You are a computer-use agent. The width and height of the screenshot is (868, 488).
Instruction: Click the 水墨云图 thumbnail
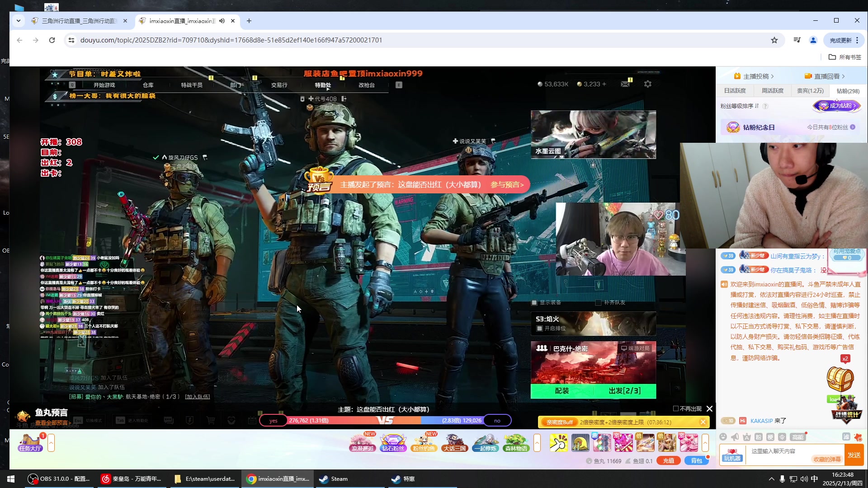[x=593, y=135]
